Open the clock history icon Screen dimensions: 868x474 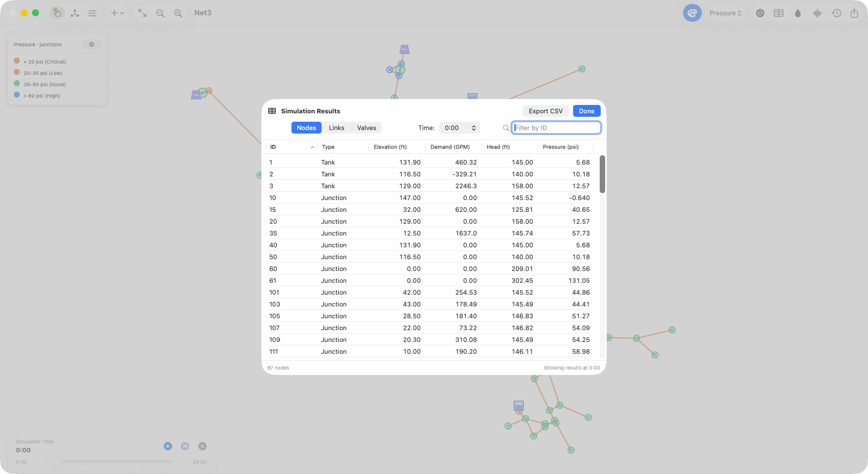(x=836, y=13)
